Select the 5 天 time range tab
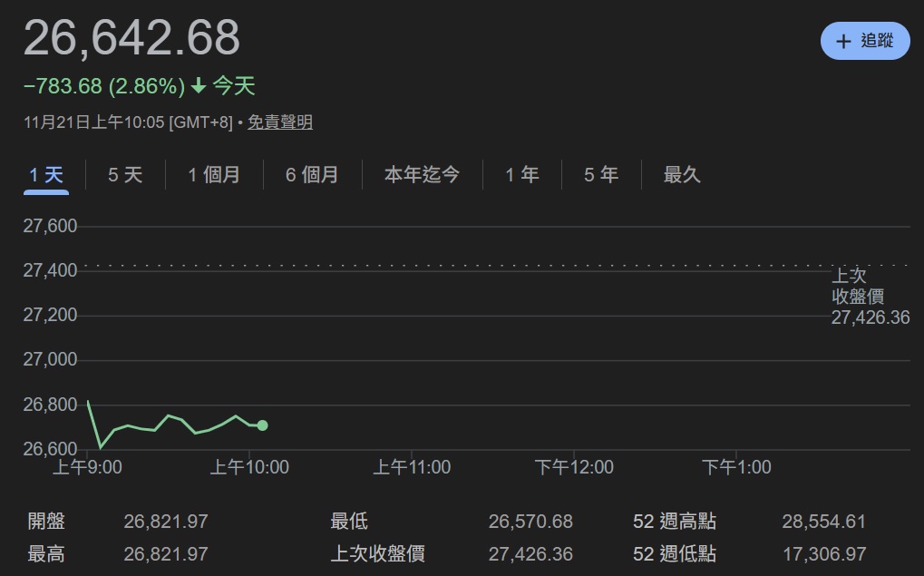The image size is (924, 576). point(124,174)
